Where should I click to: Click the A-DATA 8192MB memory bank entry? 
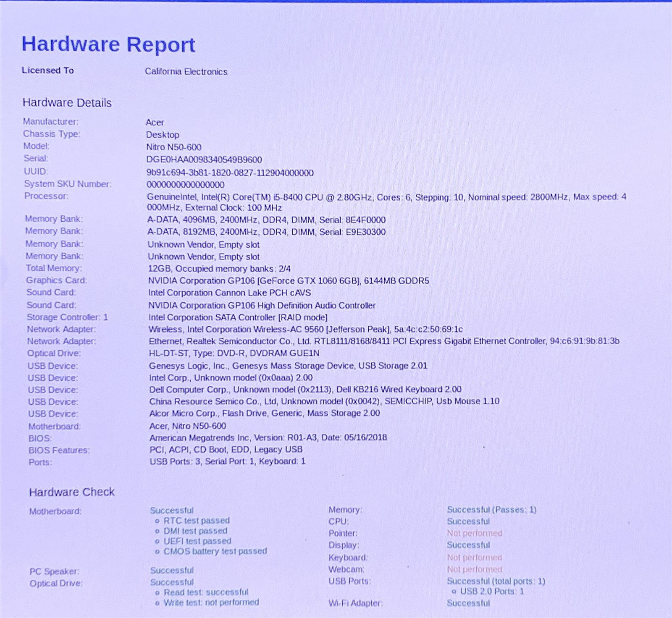(x=266, y=232)
